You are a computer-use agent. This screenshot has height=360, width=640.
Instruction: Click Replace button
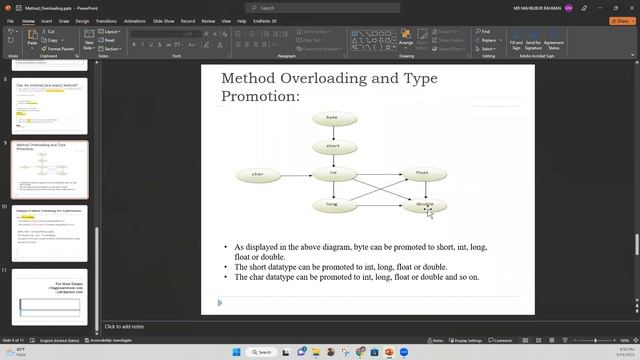tap(486, 40)
